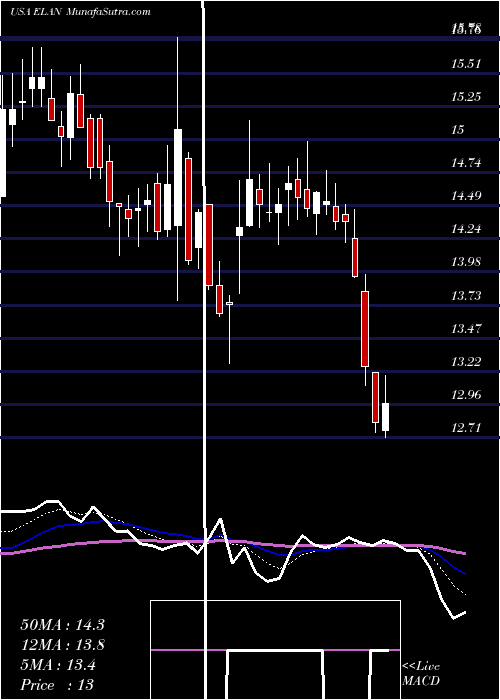Click the tall white candlestick reaching 15

(x=178, y=178)
